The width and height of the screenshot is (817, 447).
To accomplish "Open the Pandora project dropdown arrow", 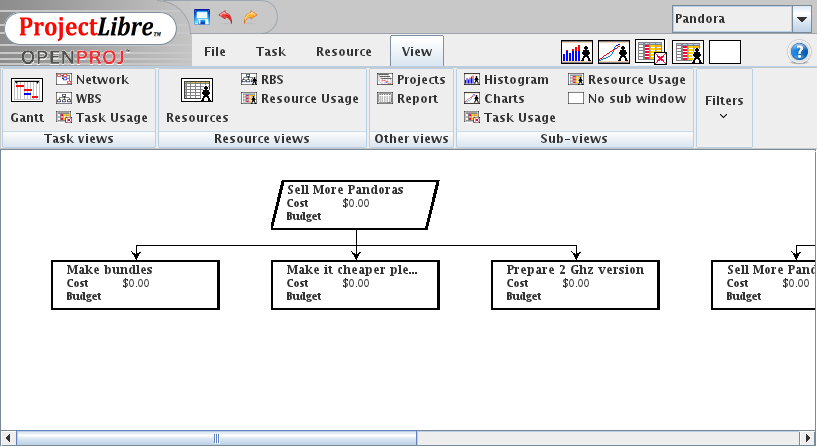I will click(x=801, y=19).
